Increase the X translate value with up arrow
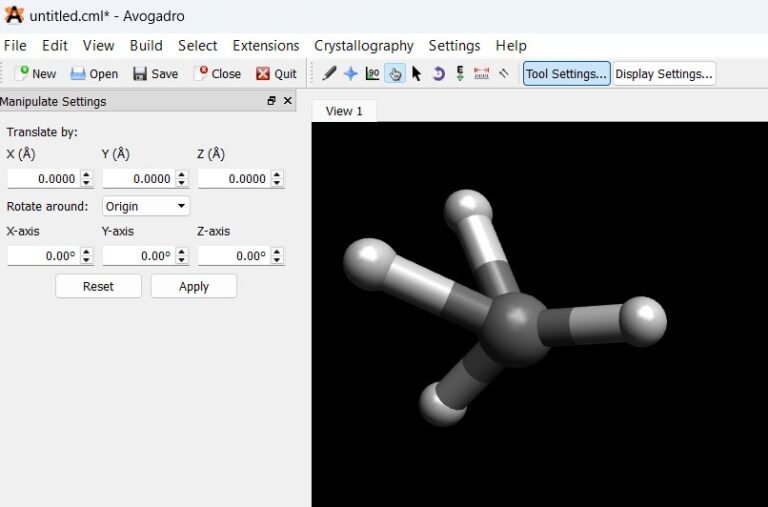This screenshot has height=507, width=768. click(x=86, y=174)
